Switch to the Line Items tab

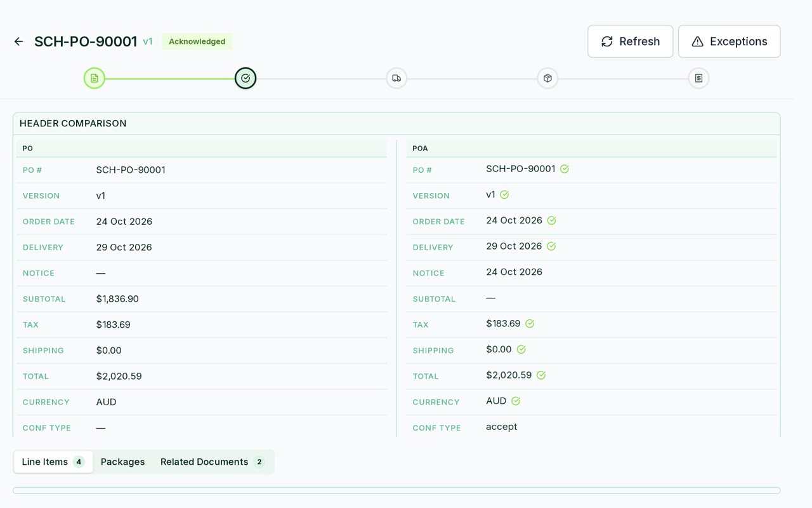tap(53, 462)
